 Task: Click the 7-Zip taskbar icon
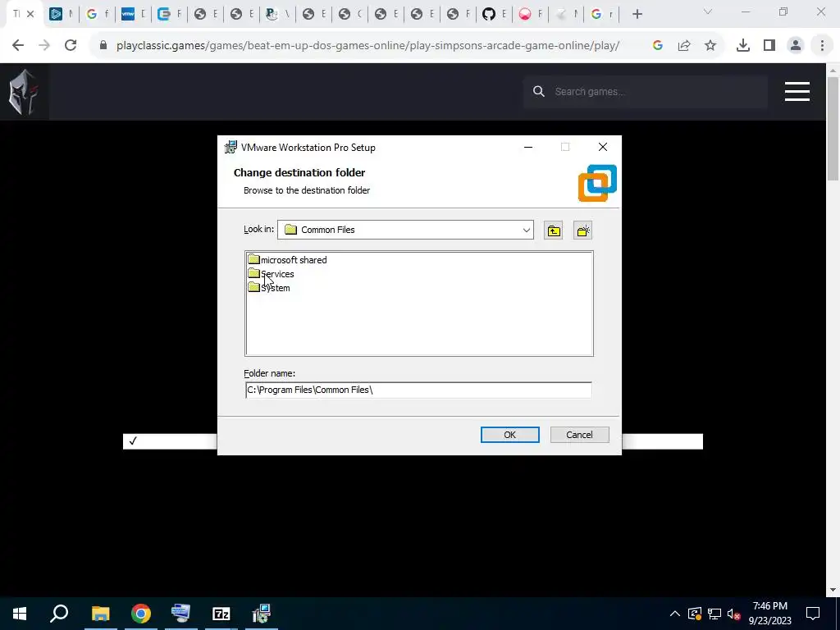221,614
